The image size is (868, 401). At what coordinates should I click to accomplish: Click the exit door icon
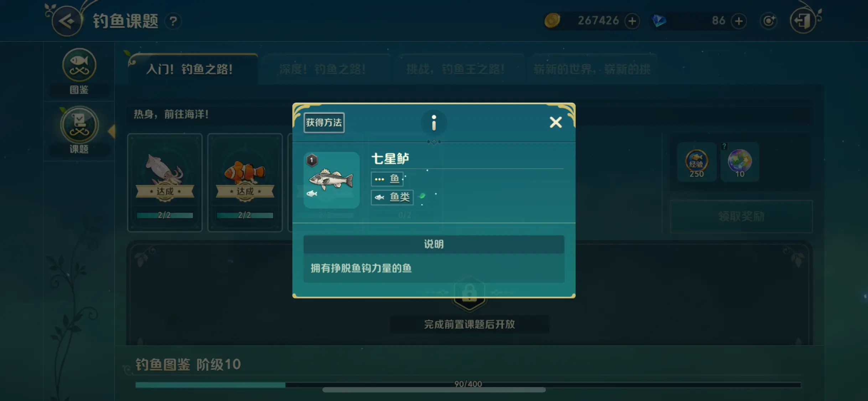coord(803,21)
